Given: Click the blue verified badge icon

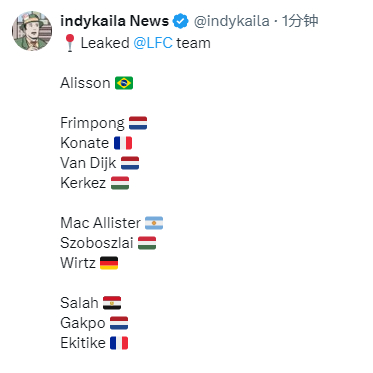Looking at the screenshot, I should (181, 21).
